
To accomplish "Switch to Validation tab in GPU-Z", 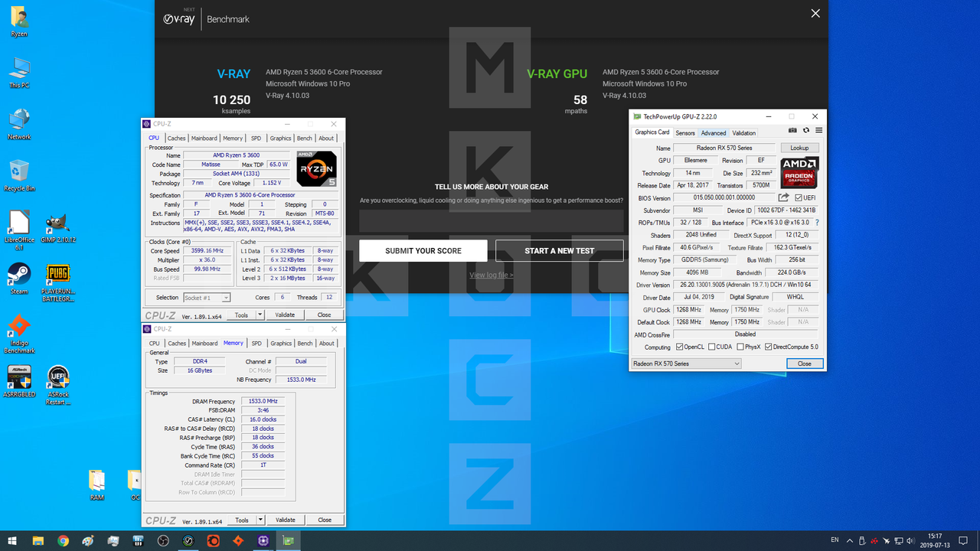I will coord(744,133).
